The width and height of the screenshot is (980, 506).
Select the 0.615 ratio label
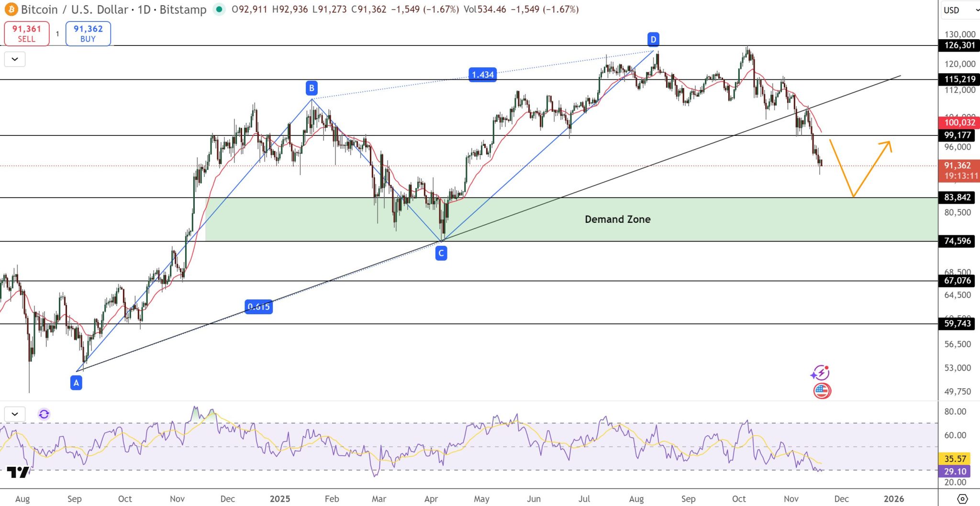click(x=258, y=307)
